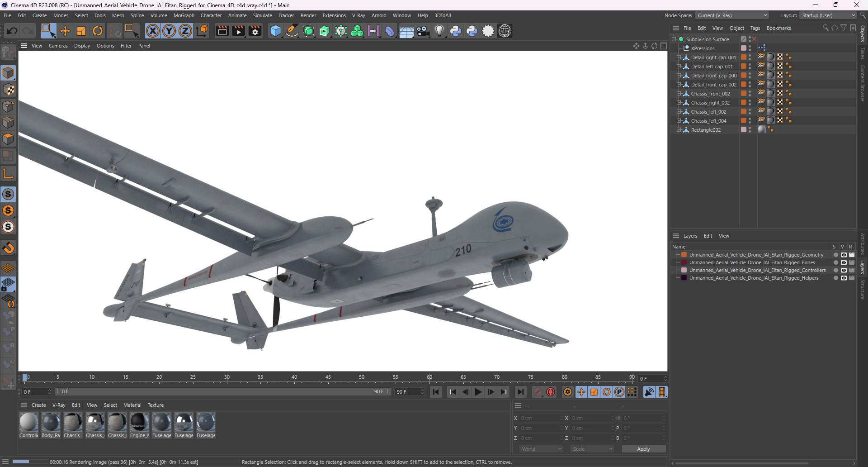
Task: Open material manager Create menu
Action: coord(38,405)
